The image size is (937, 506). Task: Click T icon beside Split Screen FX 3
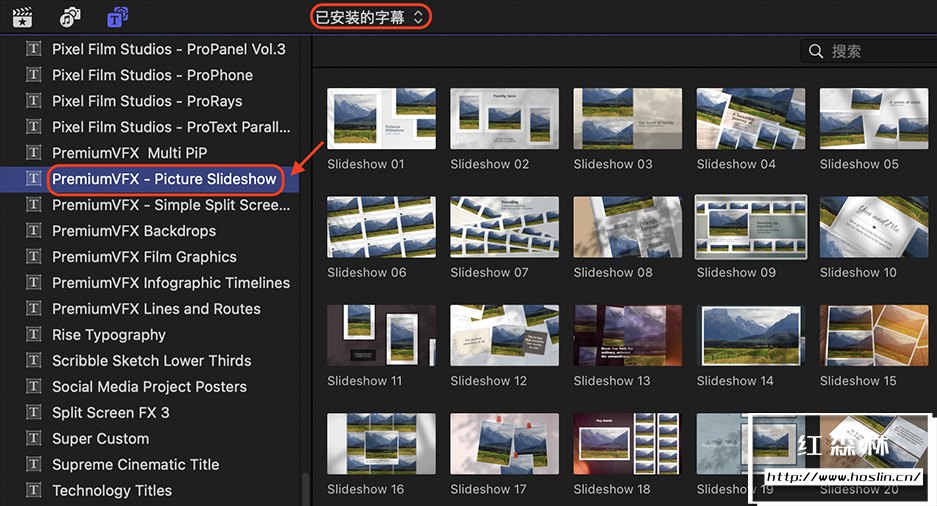(x=33, y=412)
